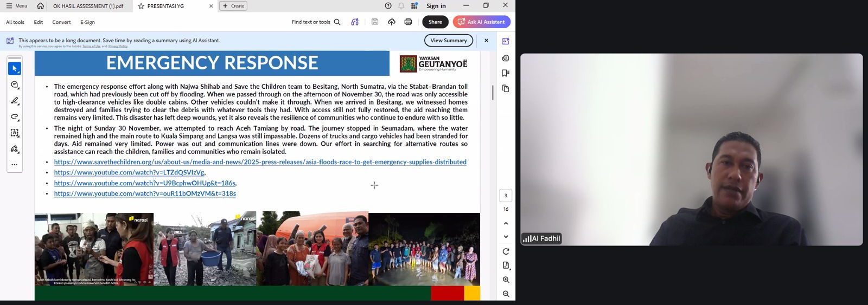This screenshot has height=305, width=868.
Task: Star the PRESENTASI YG tab
Action: (141, 6)
